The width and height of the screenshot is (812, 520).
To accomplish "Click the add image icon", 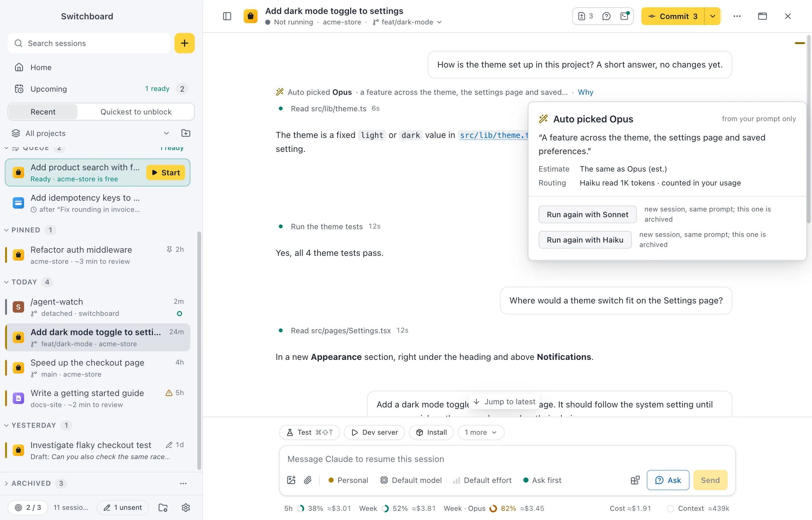I will pos(291,480).
